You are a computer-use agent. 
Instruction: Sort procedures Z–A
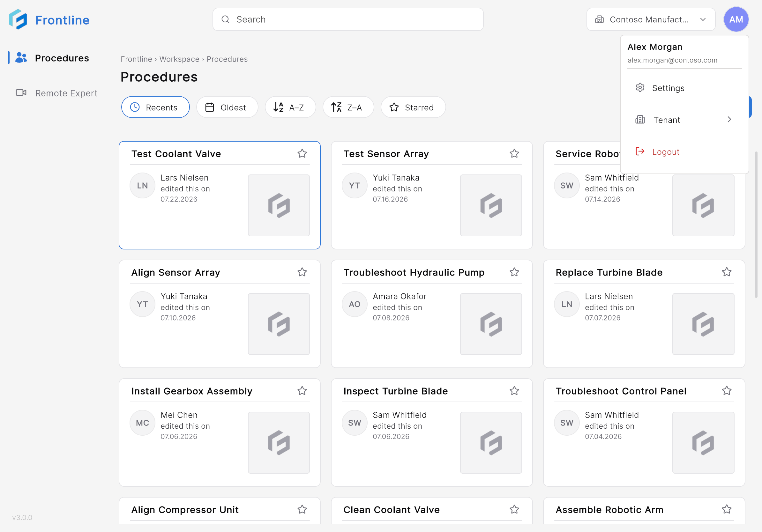(348, 107)
